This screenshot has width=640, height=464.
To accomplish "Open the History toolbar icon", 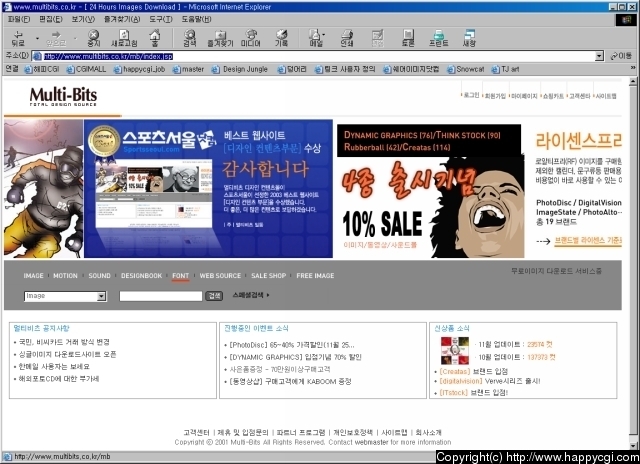I will click(281, 38).
